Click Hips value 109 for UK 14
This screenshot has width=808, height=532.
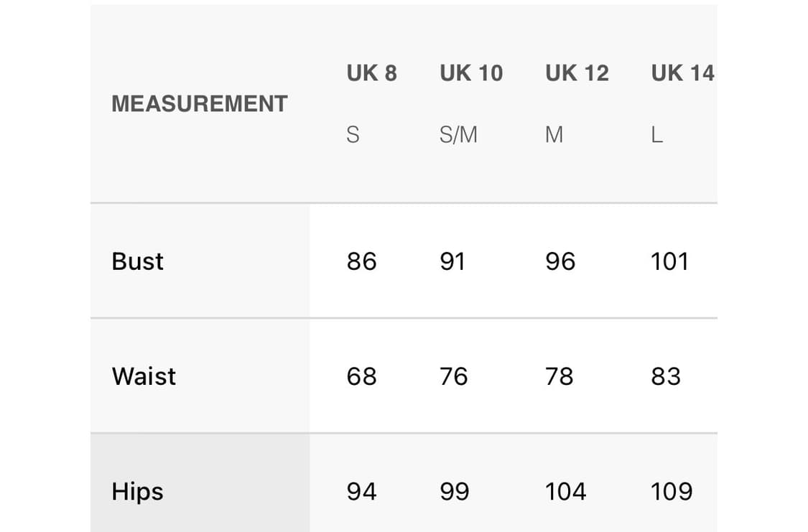[x=672, y=492]
